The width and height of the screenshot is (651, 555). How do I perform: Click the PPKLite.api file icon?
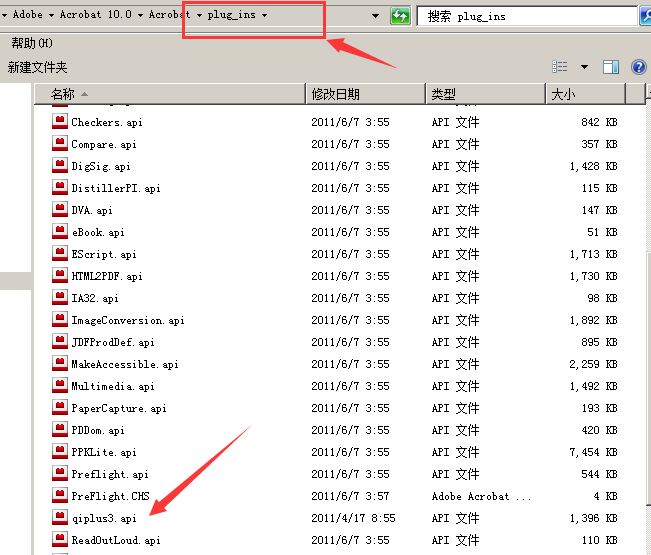point(60,452)
